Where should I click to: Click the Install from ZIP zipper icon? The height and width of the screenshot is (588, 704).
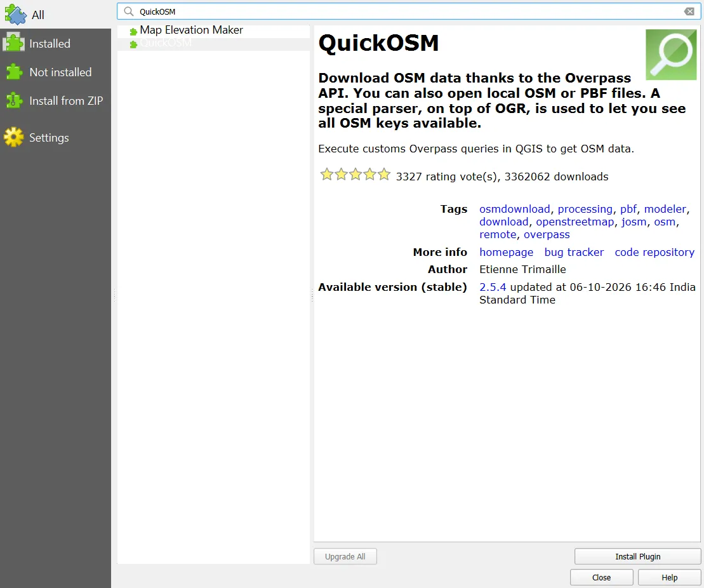tap(14, 100)
